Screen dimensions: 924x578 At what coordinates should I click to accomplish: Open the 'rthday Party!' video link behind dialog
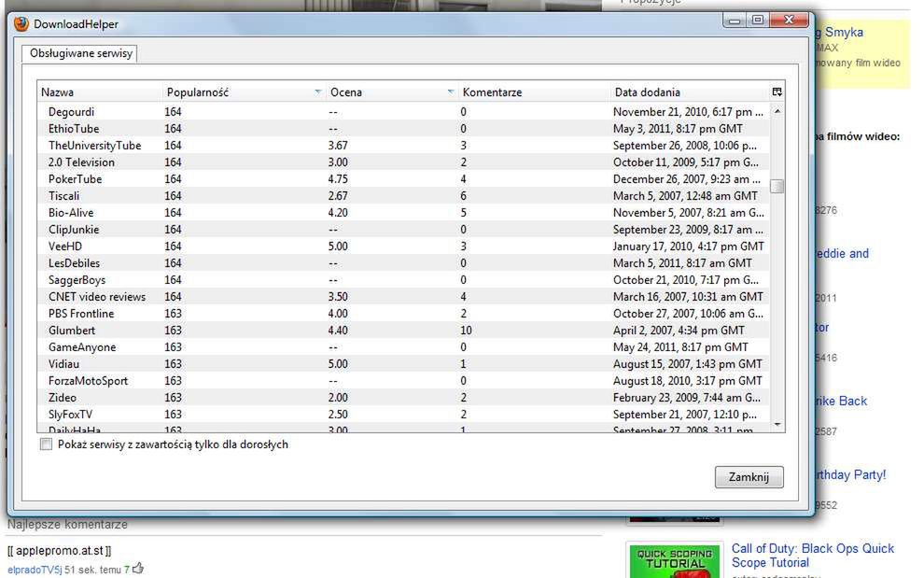[851, 474]
